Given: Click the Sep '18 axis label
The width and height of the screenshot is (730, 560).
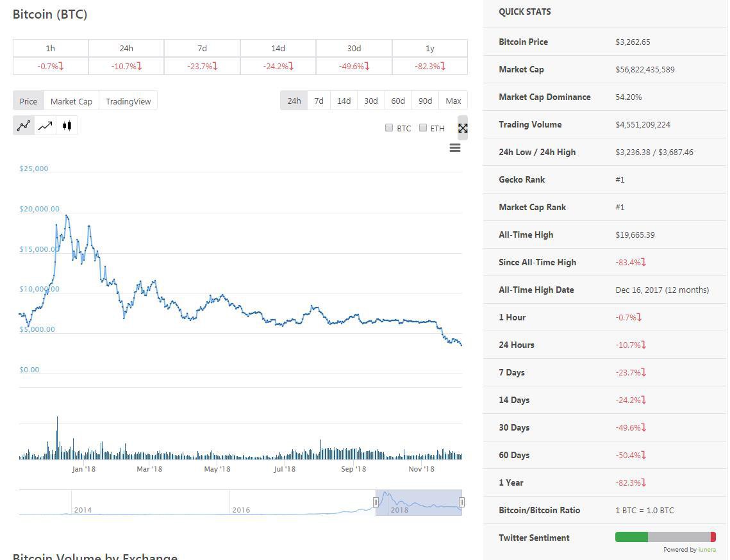Looking at the screenshot, I should [x=353, y=469].
